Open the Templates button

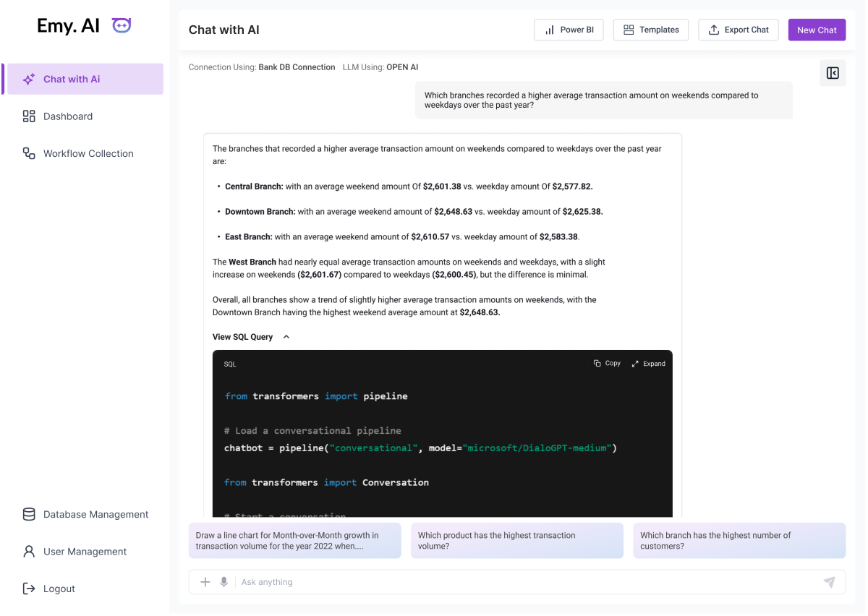click(651, 30)
